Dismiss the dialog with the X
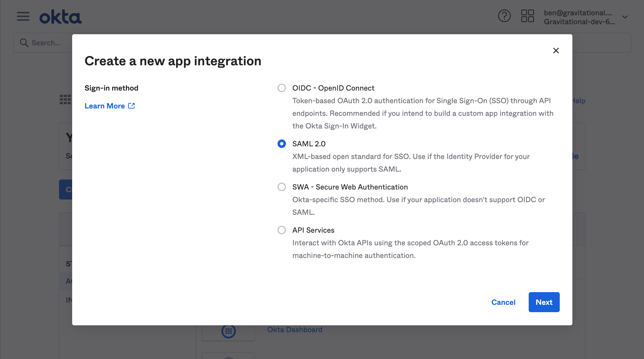Image resolution: width=644 pixels, height=359 pixels. pos(556,50)
